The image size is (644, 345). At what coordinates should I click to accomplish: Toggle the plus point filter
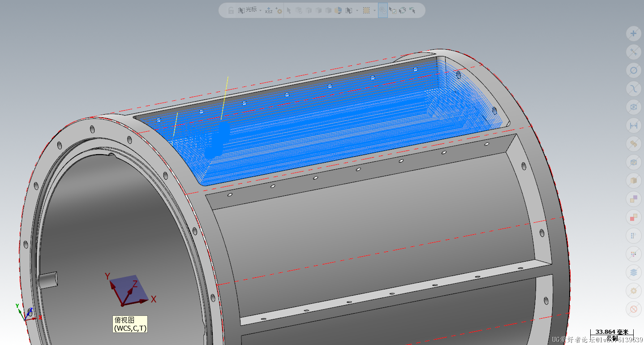(633, 34)
